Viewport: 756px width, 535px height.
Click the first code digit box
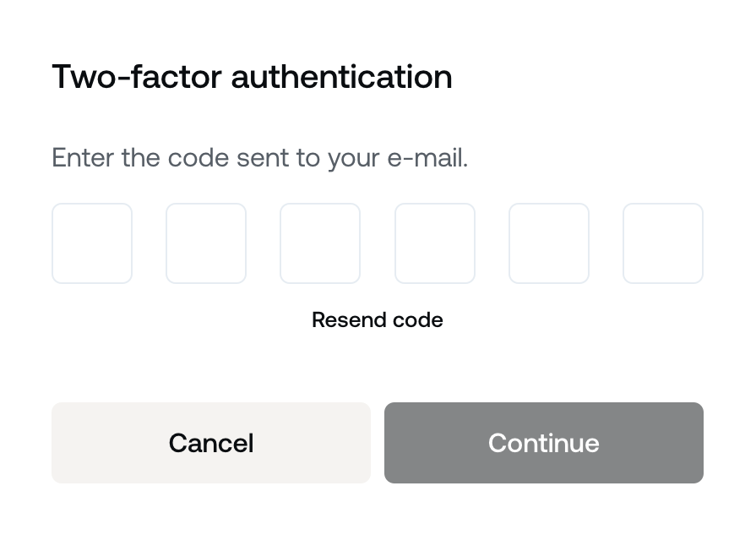pos(92,243)
